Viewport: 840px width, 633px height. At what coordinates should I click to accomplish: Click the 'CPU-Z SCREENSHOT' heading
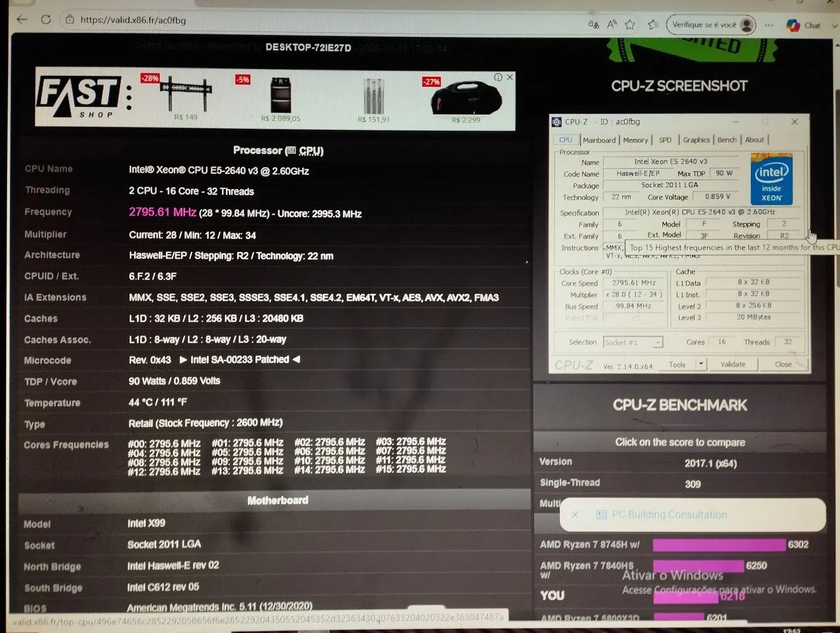(679, 86)
